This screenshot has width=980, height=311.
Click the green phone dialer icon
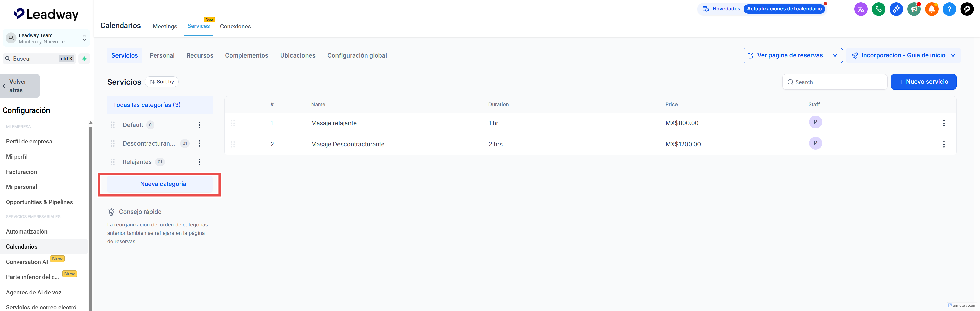pyautogui.click(x=878, y=9)
